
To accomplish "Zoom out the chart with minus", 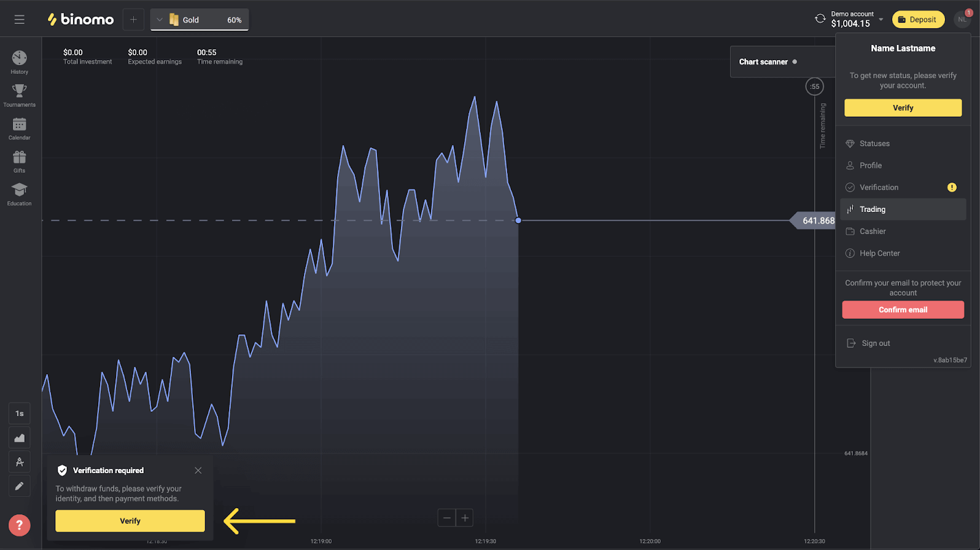I will coord(447,518).
